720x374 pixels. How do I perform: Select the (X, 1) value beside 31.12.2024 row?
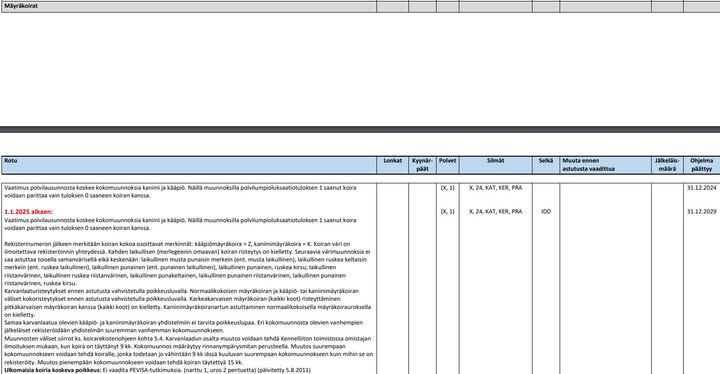coord(448,188)
